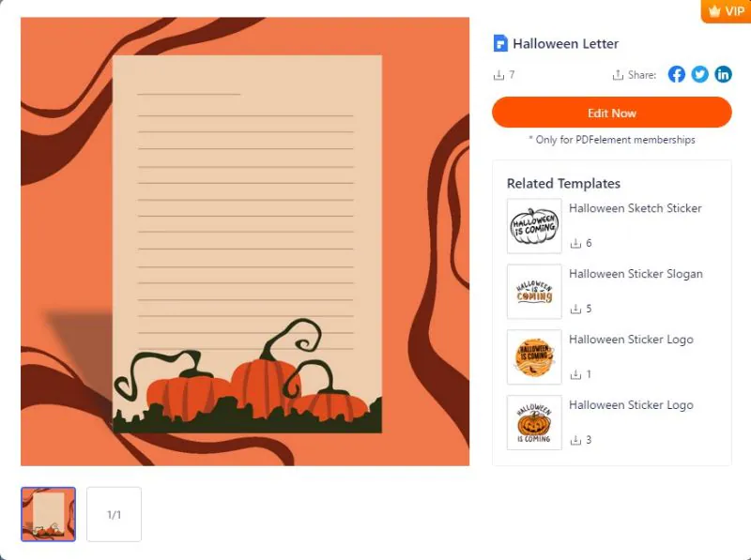Click the jack-o-lantern sticker logo thumbnail
This screenshot has height=560, width=751.
[x=534, y=423]
